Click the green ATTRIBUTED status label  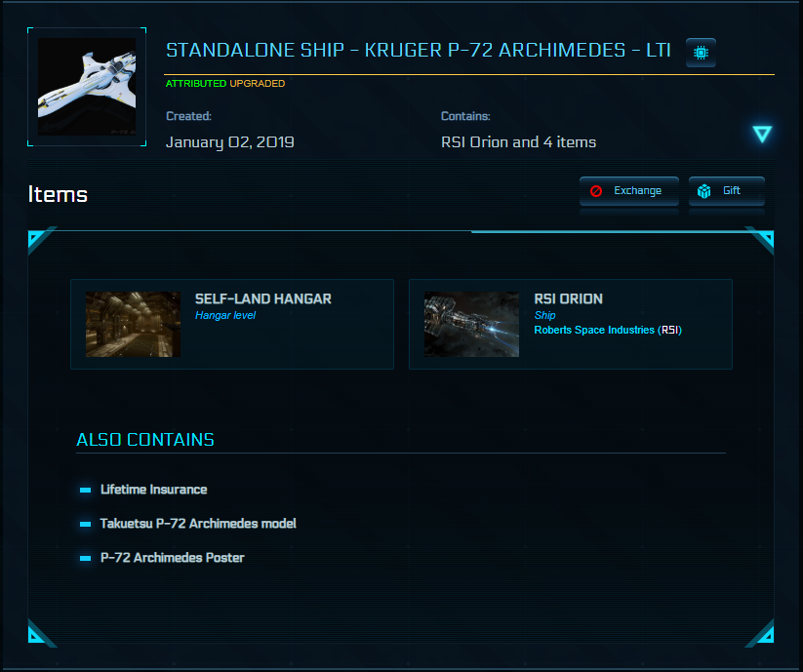tap(195, 84)
